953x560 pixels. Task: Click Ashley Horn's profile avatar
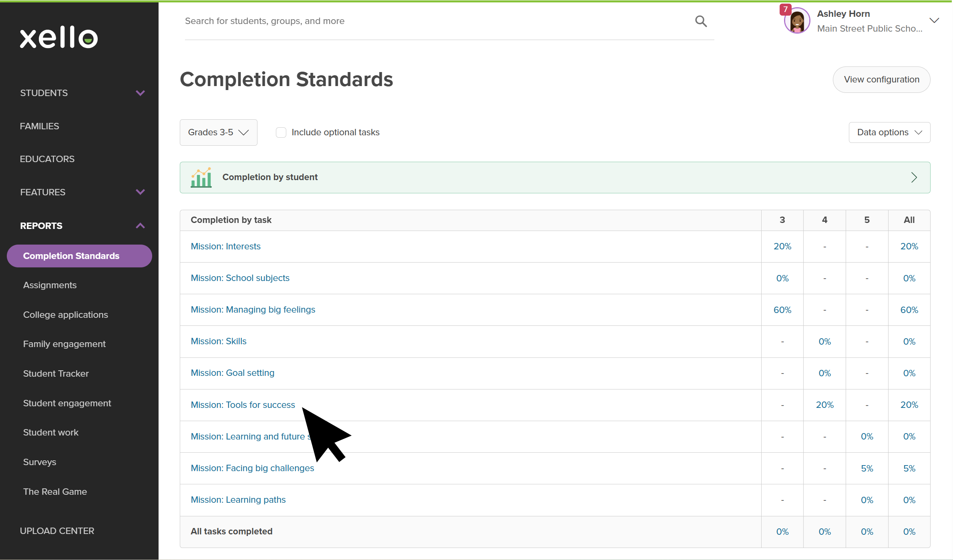797,21
